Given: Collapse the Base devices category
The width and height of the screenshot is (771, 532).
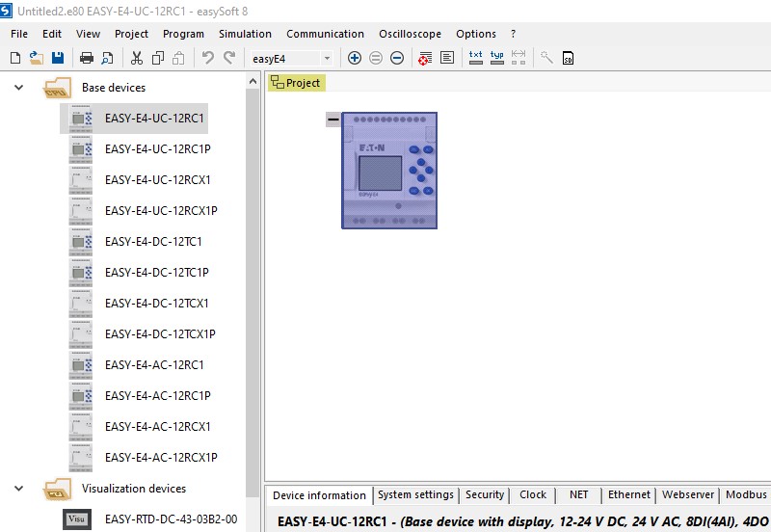Looking at the screenshot, I should [18, 88].
